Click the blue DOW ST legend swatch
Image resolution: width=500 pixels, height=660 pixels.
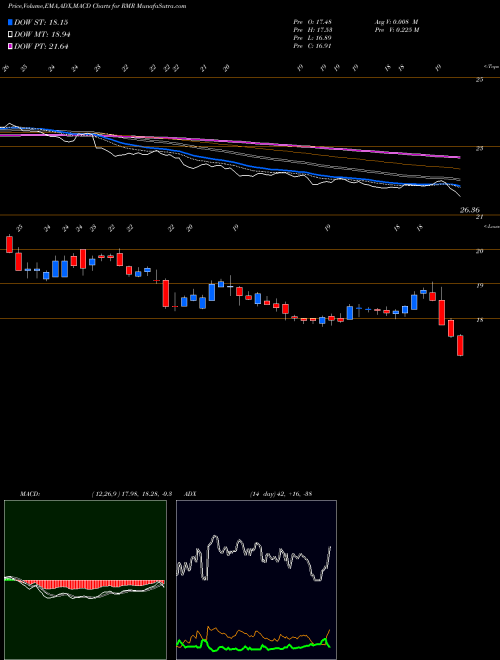pyautogui.click(x=10, y=22)
